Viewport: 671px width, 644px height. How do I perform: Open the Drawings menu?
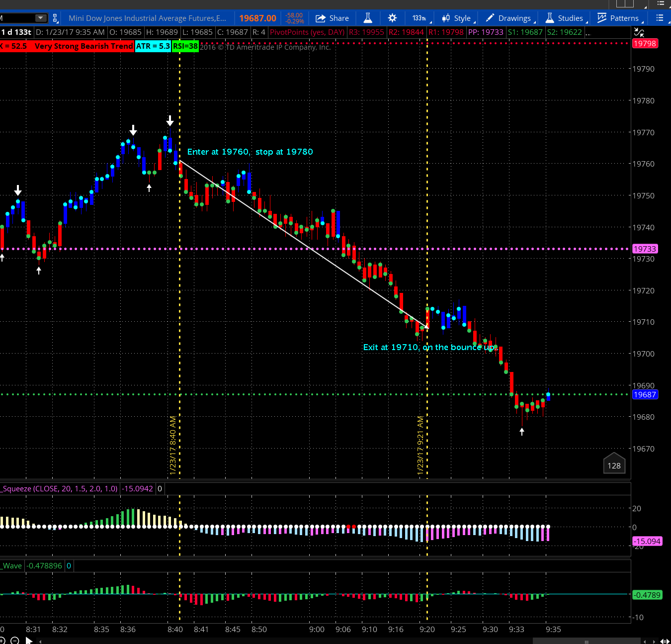(x=509, y=18)
